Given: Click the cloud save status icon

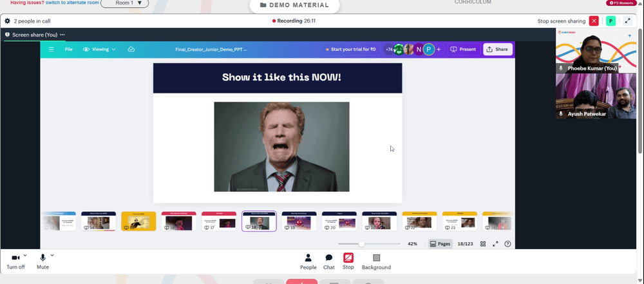Looking at the screenshot, I should [x=131, y=50].
